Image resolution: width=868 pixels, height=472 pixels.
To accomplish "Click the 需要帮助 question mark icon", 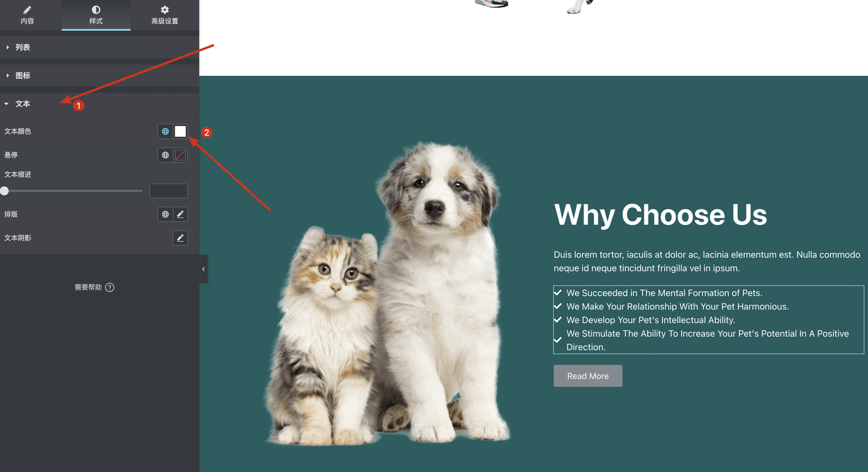I will tap(110, 288).
